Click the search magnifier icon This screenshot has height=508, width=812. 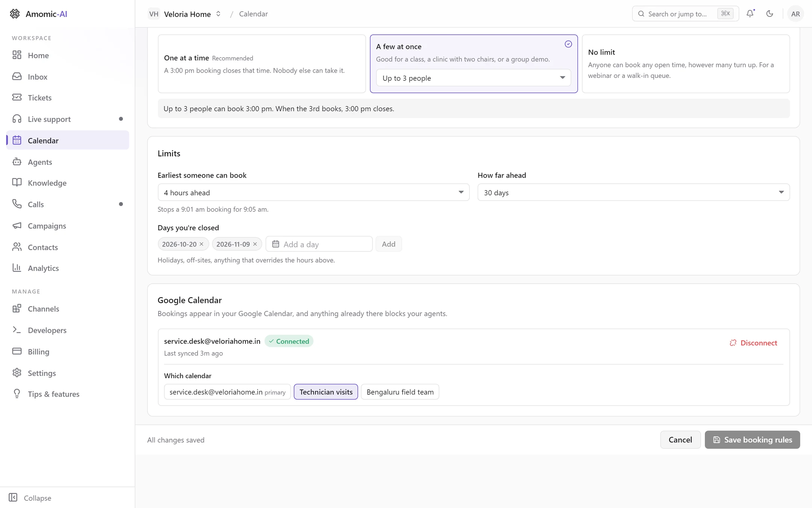point(641,14)
